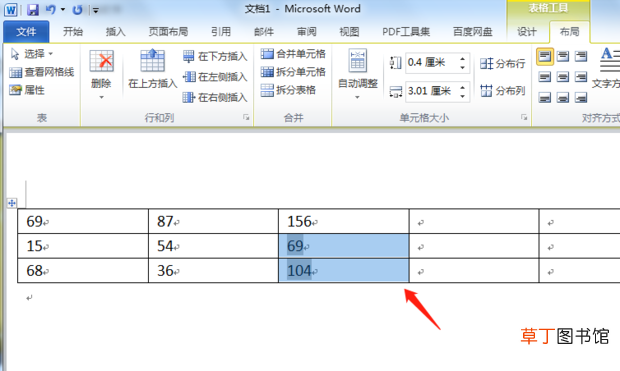Click the 删除 table delete icon
This screenshot has width=620, height=371.
click(101, 61)
